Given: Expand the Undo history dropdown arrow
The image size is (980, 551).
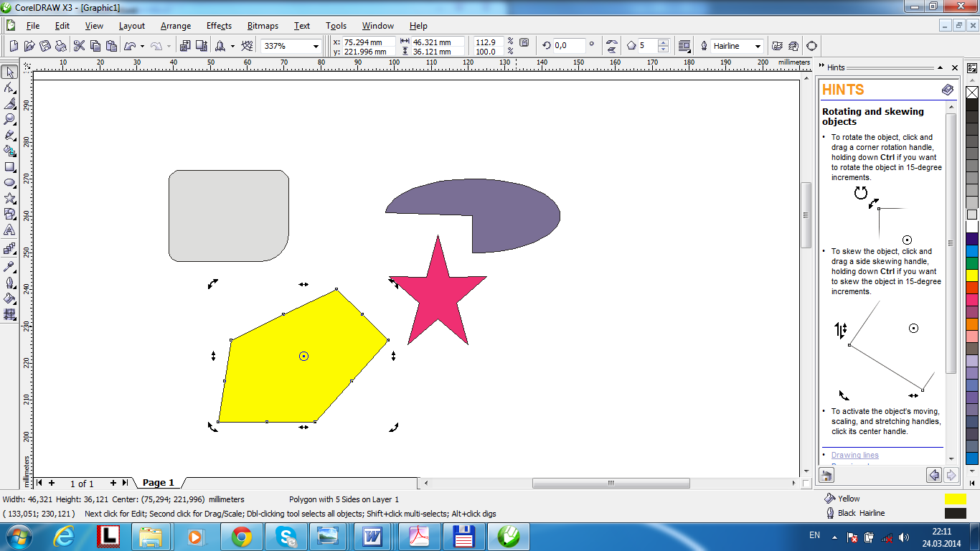Looking at the screenshot, I should [x=142, y=46].
